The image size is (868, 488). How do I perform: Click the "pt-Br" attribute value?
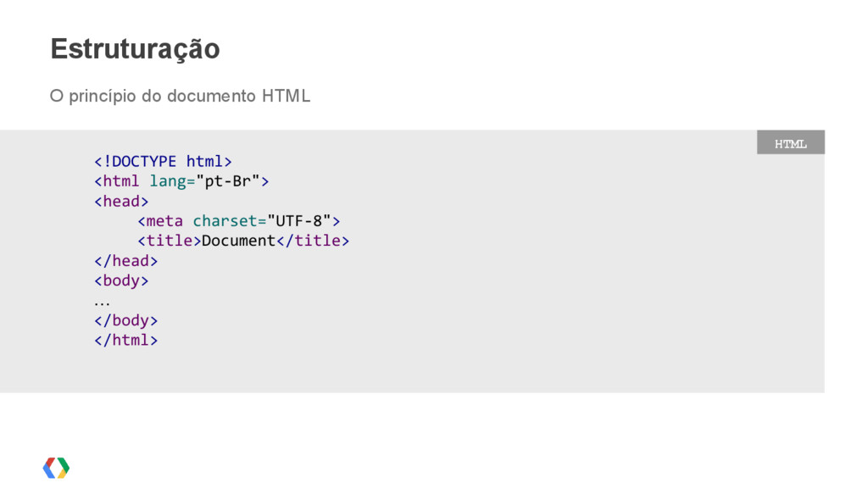(228, 181)
